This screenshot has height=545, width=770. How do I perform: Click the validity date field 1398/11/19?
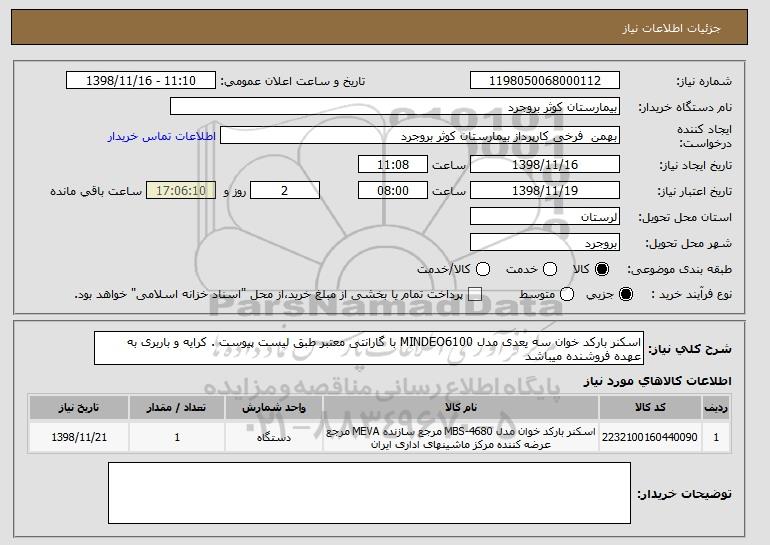coord(545,191)
